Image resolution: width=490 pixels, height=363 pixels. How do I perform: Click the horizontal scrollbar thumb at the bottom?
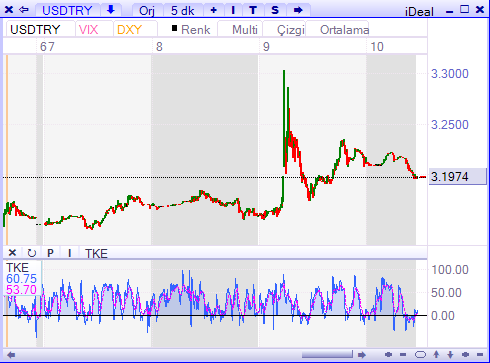(x=327, y=354)
